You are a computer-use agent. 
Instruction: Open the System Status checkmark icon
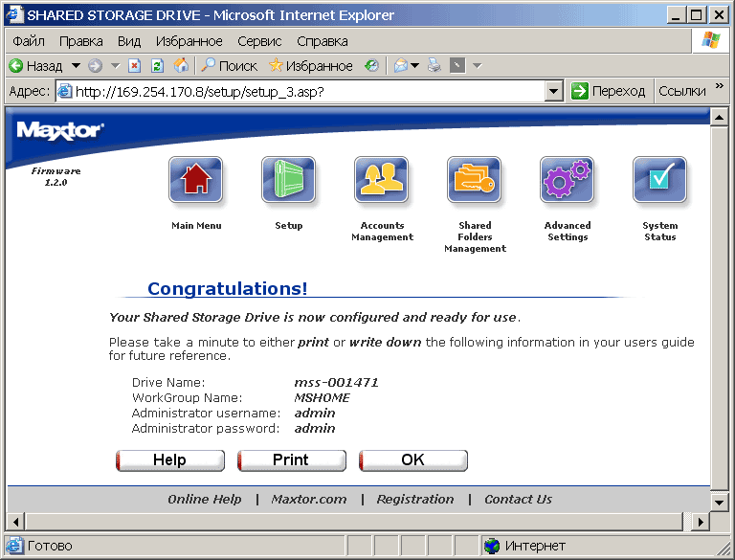659,180
